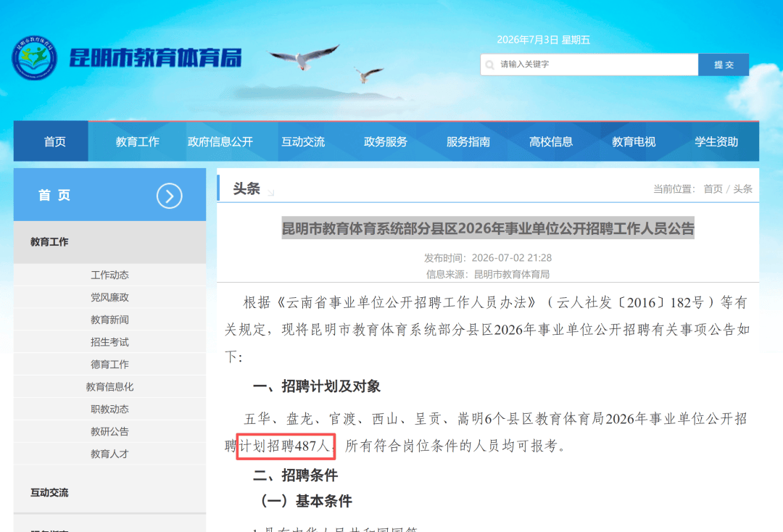Screen dimensions: 783x532
Task: Click the 发布时间 2026-07-02 21:28 line
Action: coord(488,258)
